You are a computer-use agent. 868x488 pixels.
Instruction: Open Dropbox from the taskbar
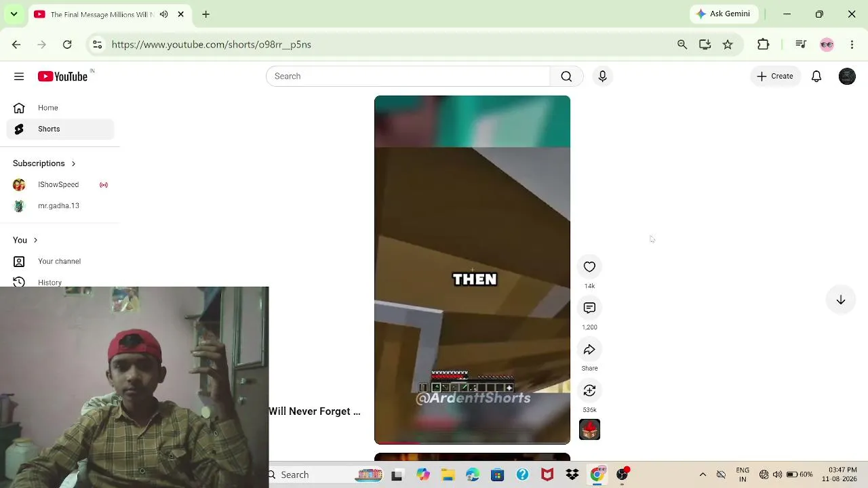(572, 475)
